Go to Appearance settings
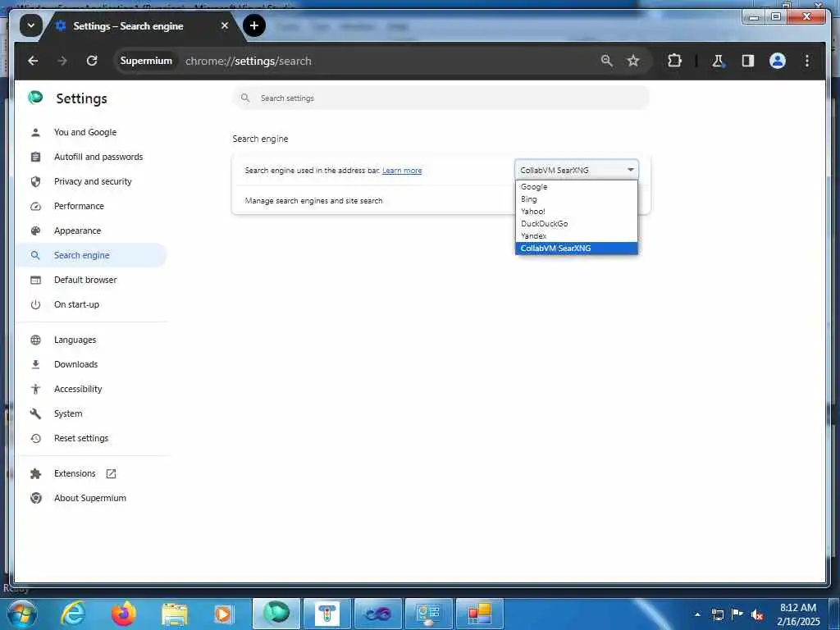Screen dimensions: 840x630 [77, 231]
